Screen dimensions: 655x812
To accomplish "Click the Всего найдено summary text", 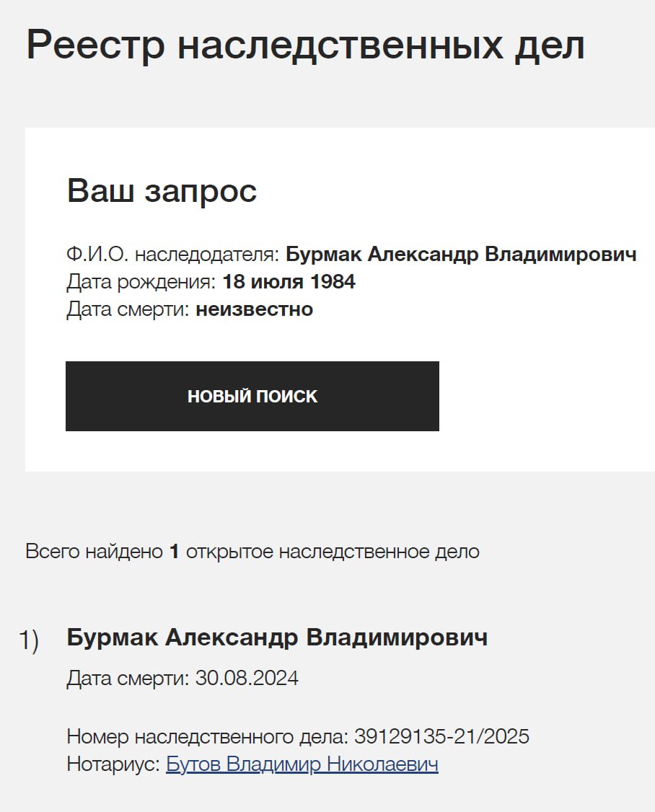I will [x=94, y=552].
